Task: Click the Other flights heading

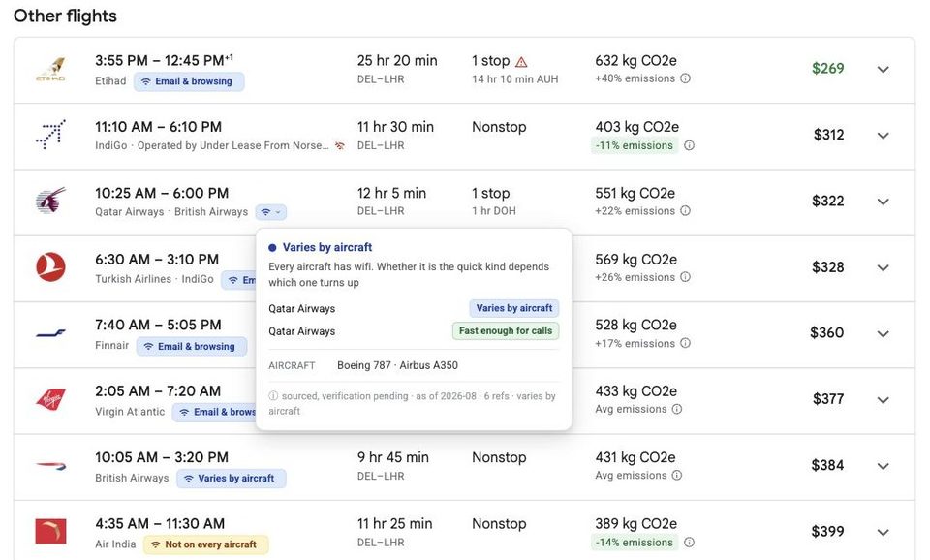Action: pos(65,16)
